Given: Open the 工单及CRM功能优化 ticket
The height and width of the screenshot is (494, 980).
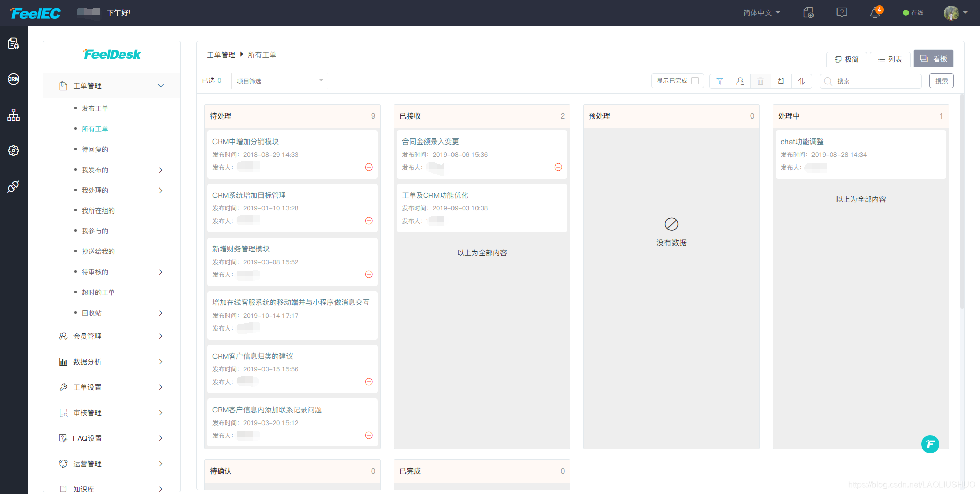Looking at the screenshot, I should pyautogui.click(x=482, y=208).
